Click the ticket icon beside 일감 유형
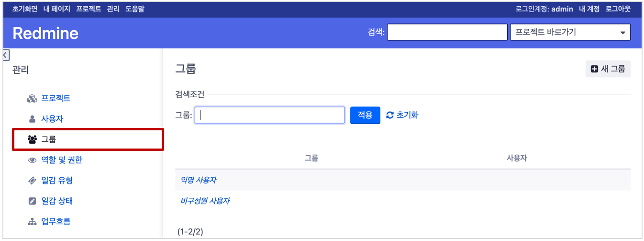 point(32,181)
